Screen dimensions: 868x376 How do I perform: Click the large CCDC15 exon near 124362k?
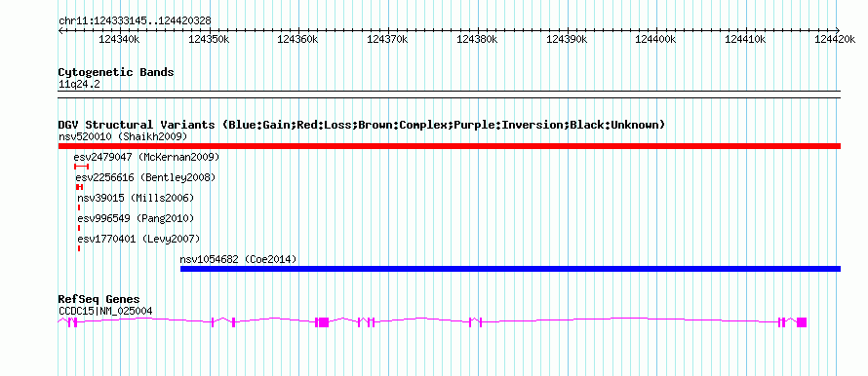(324, 322)
